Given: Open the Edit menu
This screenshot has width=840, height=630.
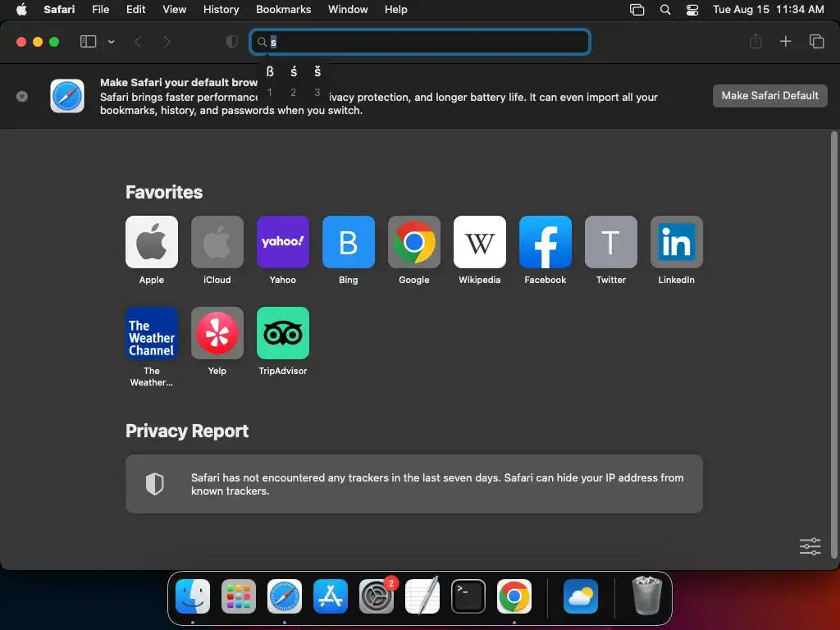Looking at the screenshot, I should [135, 10].
